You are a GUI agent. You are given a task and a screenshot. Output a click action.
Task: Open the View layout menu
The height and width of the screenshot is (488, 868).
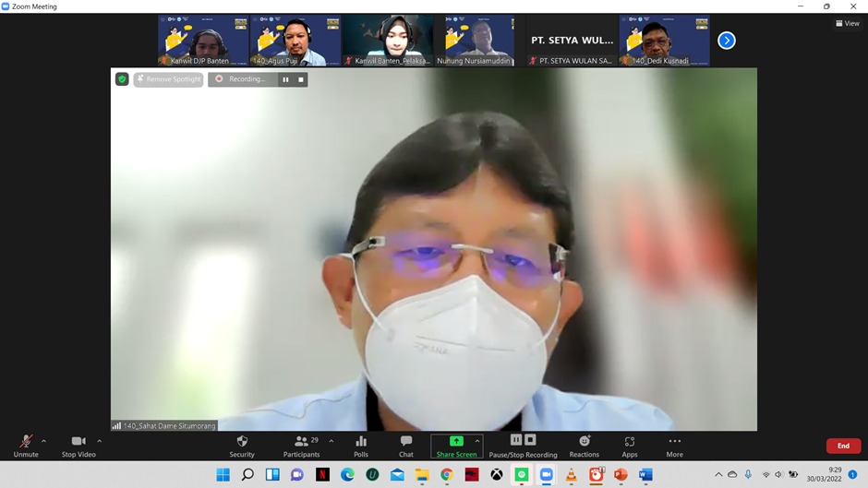(x=848, y=24)
